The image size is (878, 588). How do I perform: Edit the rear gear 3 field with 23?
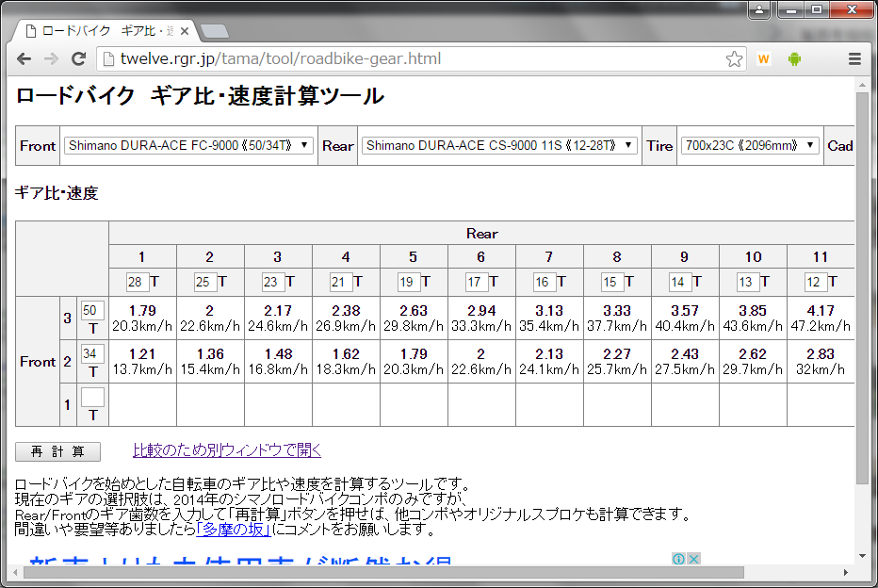click(x=272, y=282)
